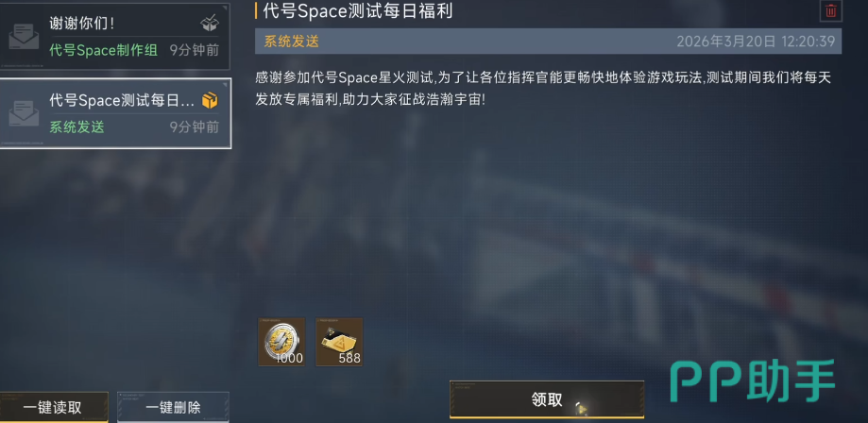Viewport: 868px width, 423px height.
Task: Click the 代号Space测试每日福利 mail title
Action: (358, 11)
